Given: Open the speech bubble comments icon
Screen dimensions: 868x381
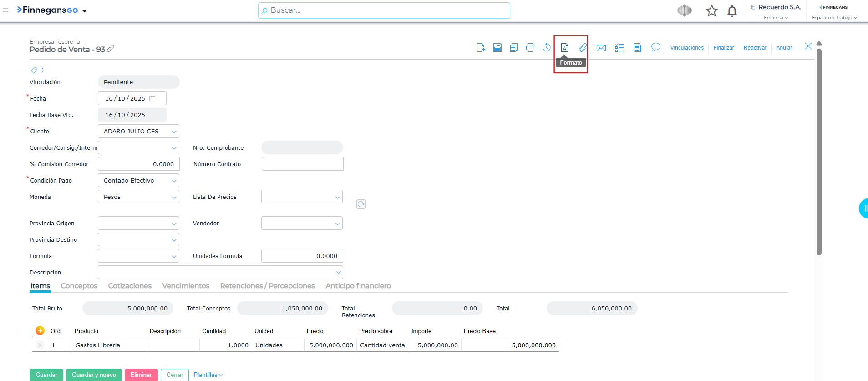Looking at the screenshot, I should 655,47.
